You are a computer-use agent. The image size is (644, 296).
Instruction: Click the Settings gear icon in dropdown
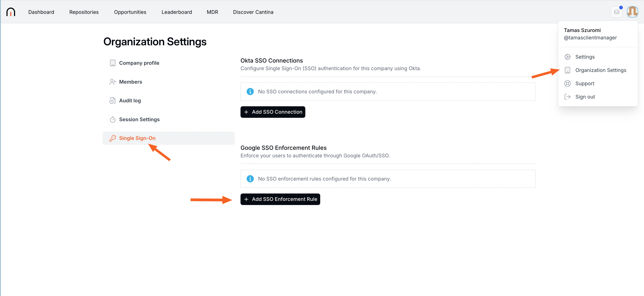click(568, 57)
